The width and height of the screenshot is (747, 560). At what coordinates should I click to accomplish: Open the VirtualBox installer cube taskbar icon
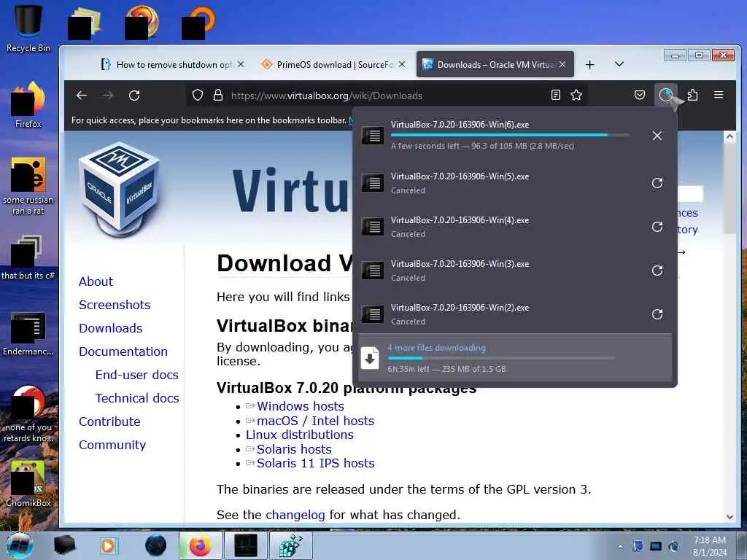(x=290, y=545)
